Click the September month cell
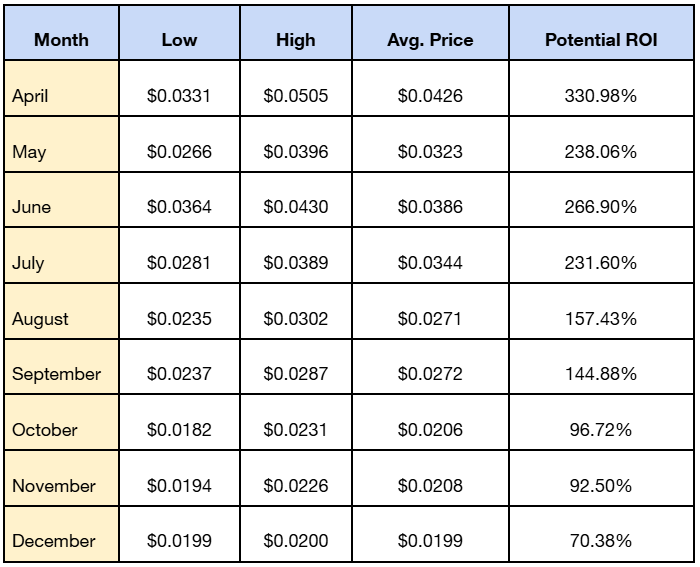Image resolution: width=700 pixels, height=567 pixels. coord(56,374)
